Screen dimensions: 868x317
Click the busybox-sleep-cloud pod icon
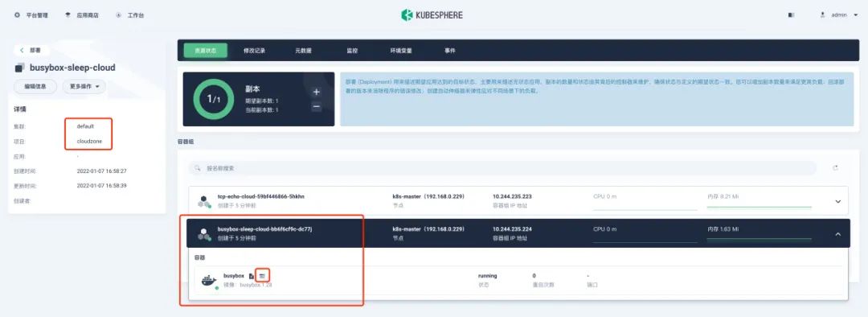[x=204, y=233]
